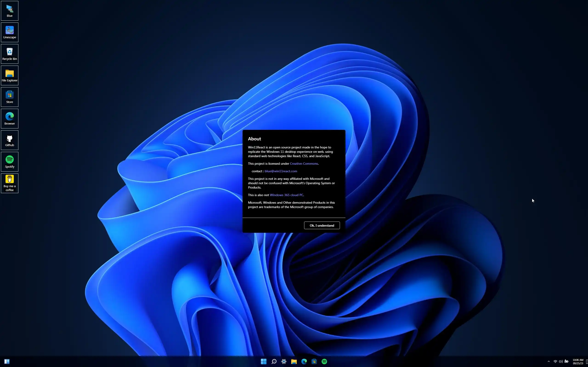Open Search from the taskbar

274,361
